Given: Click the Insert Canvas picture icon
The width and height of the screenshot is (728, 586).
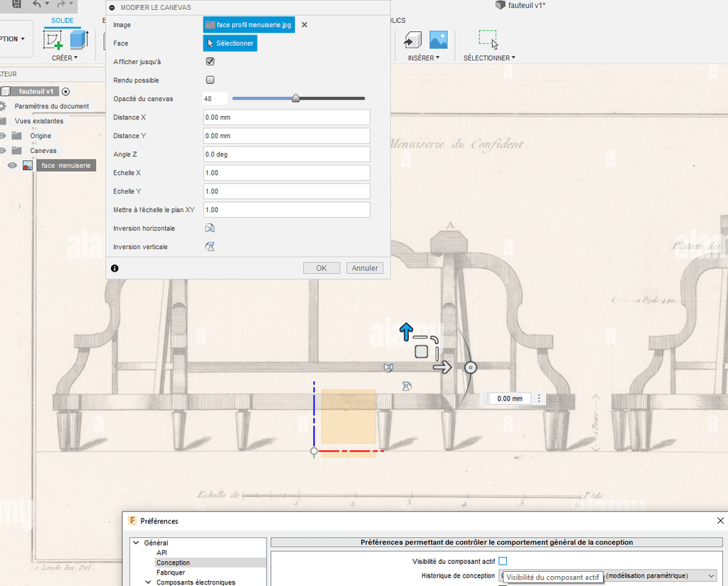Looking at the screenshot, I should click(438, 40).
